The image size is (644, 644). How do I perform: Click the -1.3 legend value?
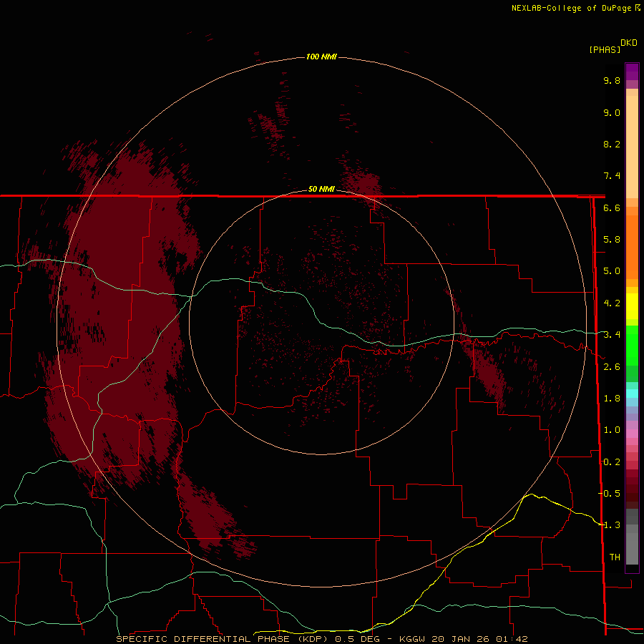point(610,525)
